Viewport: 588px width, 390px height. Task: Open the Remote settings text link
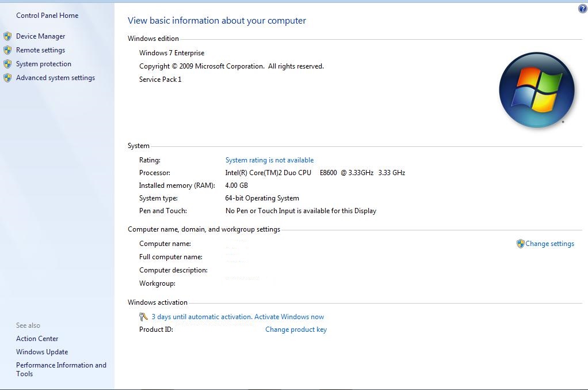click(x=40, y=50)
